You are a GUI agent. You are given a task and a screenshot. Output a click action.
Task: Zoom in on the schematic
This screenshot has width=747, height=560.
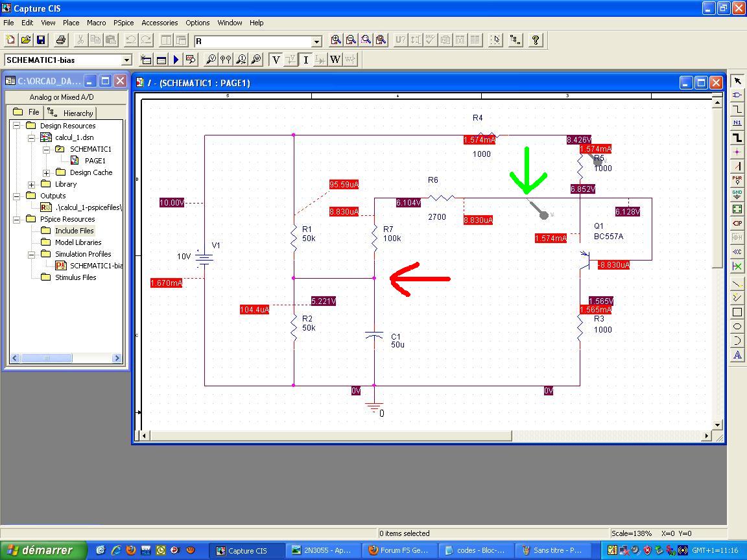[336, 40]
